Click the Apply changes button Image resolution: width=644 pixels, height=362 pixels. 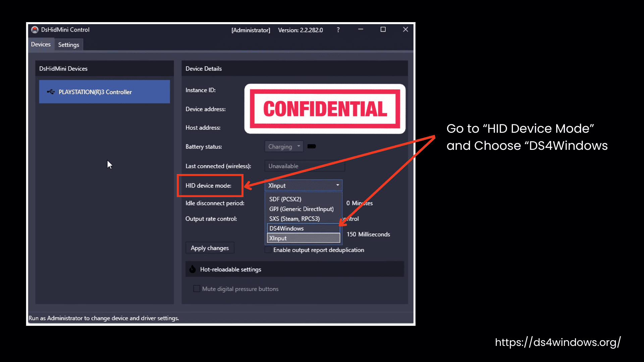point(210,248)
